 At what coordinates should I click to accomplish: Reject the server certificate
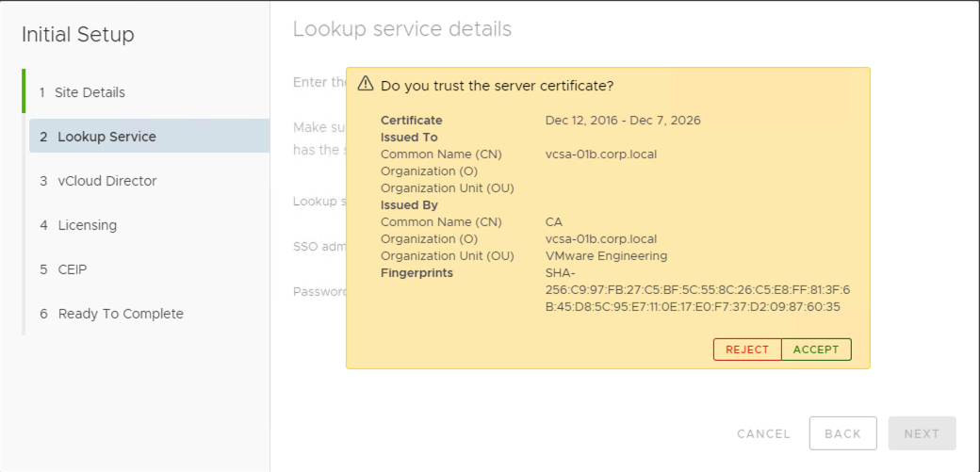(747, 350)
